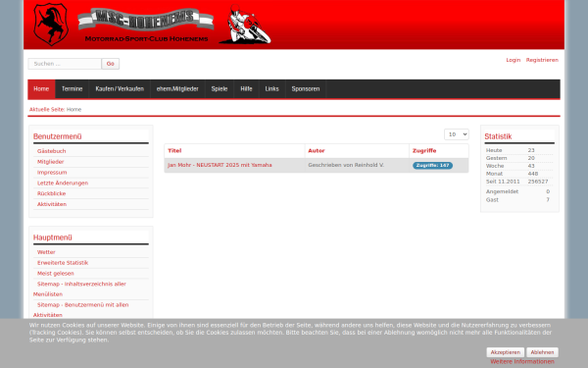The image size is (588, 368).
Task: Open Wetter in Hauptmenü
Action: click(46, 252)
